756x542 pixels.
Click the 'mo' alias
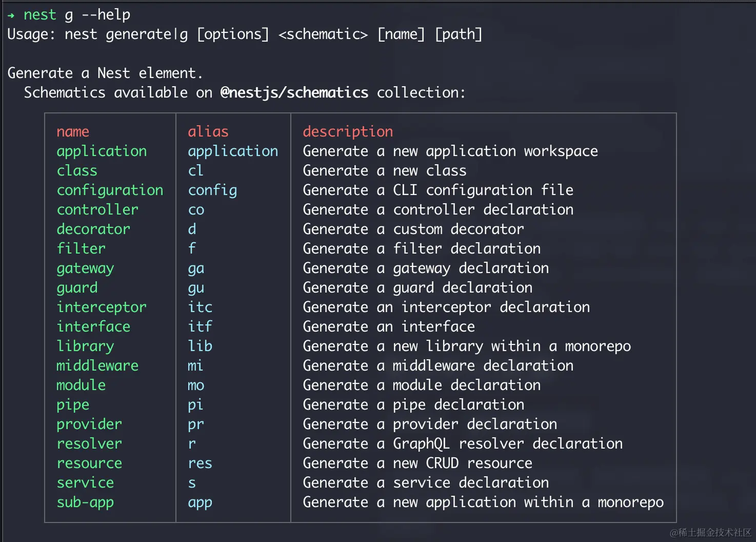196,386
